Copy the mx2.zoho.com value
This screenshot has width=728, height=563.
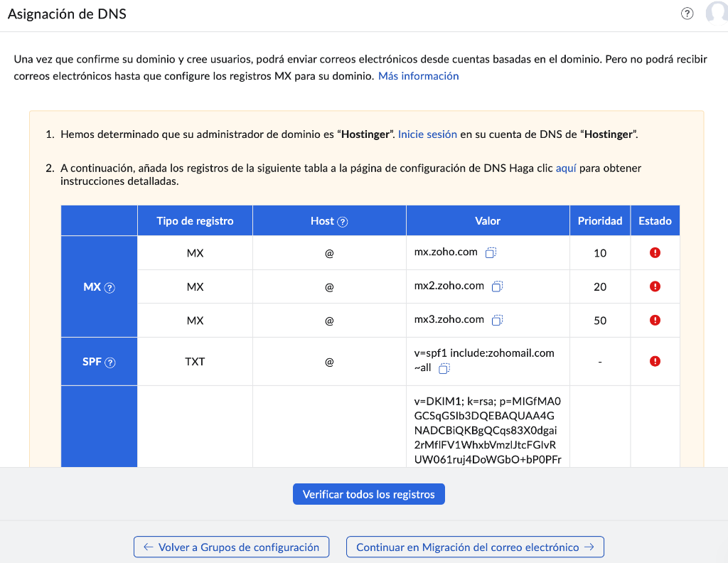tap(498, 286)
